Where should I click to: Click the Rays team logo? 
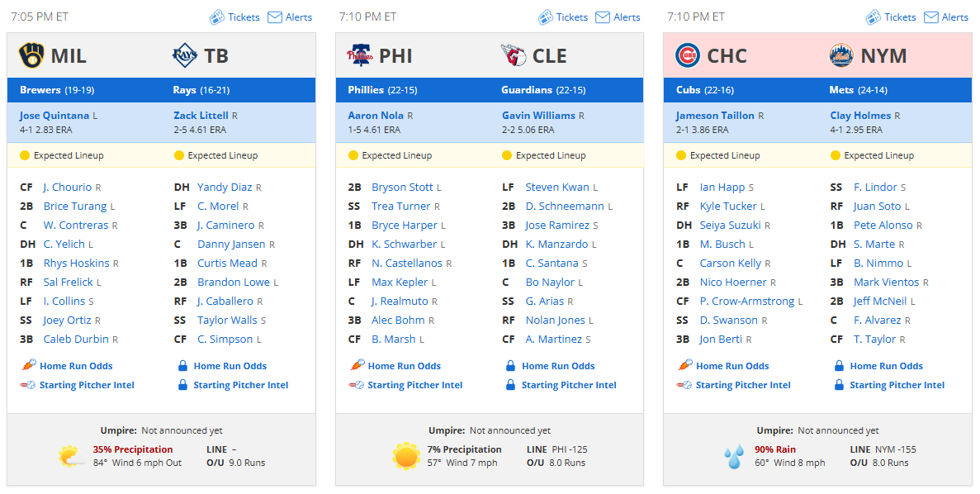[x=184, y=55]
